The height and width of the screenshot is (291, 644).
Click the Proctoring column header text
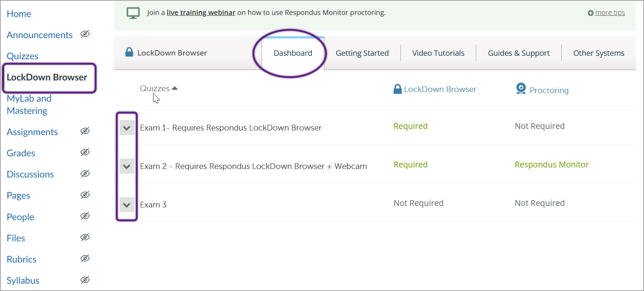tap(549, 90)
